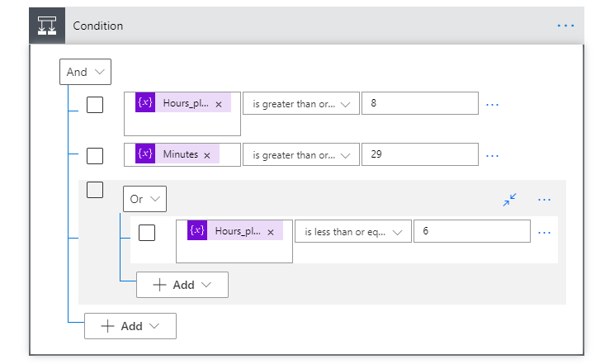This screenshot has width=605, height=364.
Task: Click the Condition title text
Action: click(x=98, y=26)
